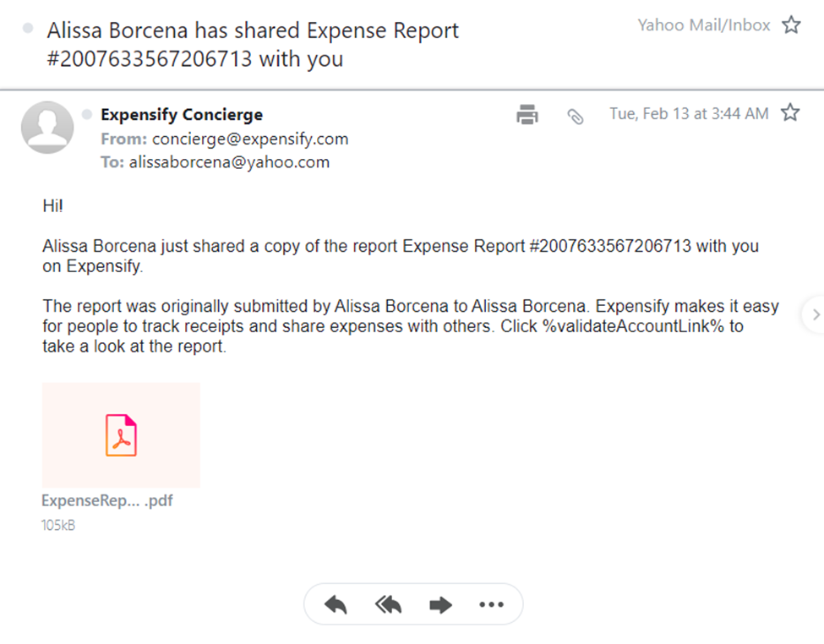Go to next message with right chevron
The height and width of the screenshot is (644, 824).
click(x=815, y=314)
